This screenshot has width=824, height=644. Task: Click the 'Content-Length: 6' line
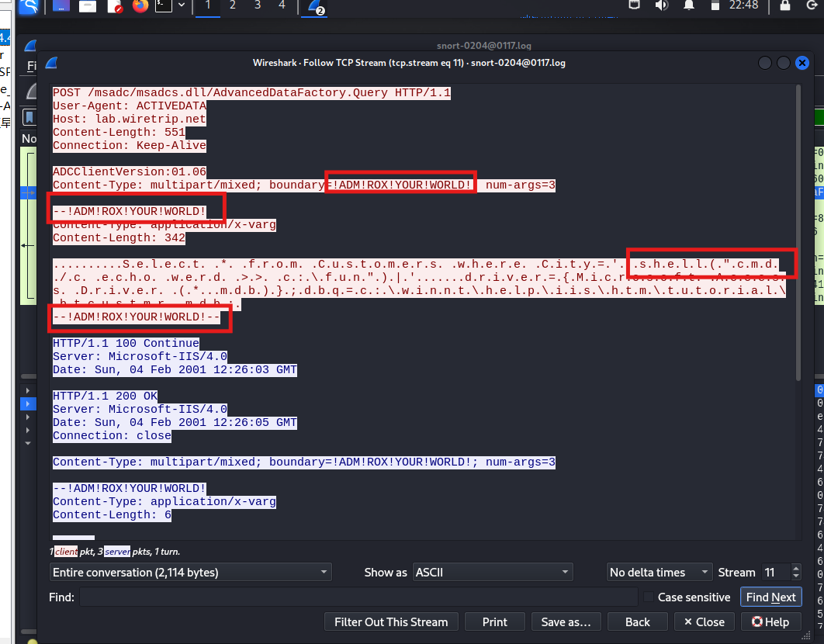pos(112,515)
